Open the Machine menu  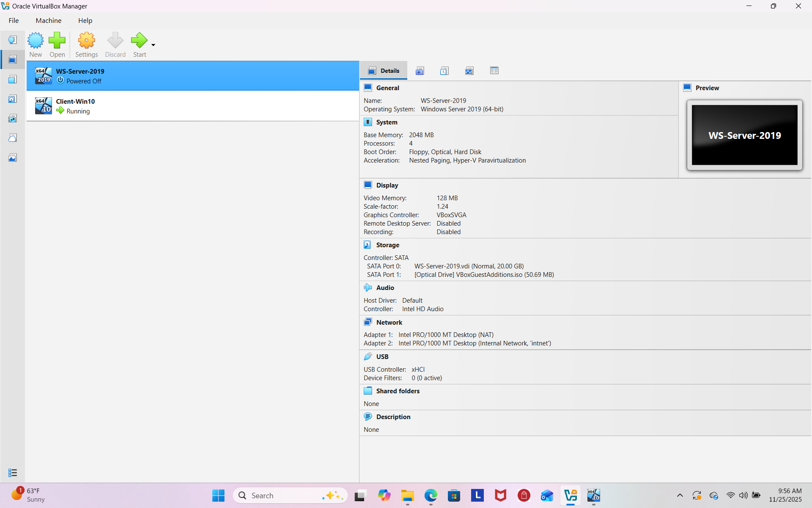coord(48,20)
